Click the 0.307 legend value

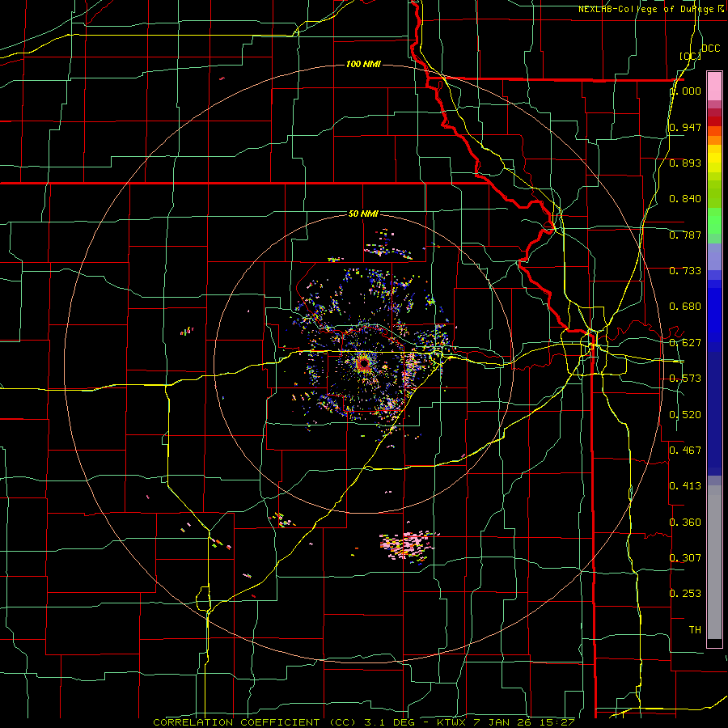click(x=685, y=558)
